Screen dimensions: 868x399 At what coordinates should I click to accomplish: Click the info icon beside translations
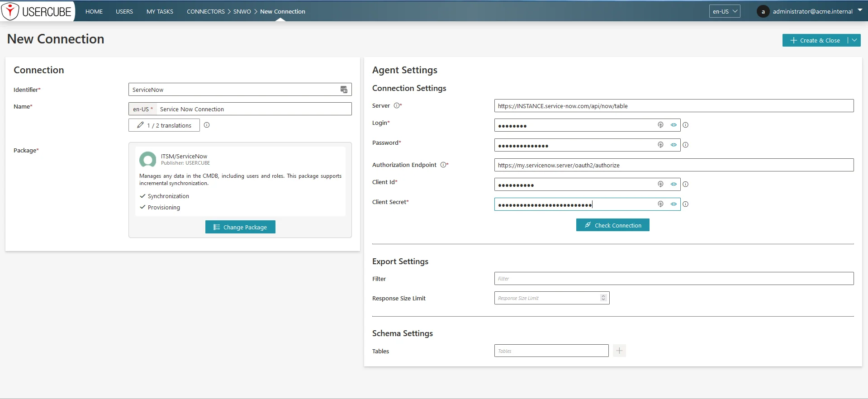207,125
